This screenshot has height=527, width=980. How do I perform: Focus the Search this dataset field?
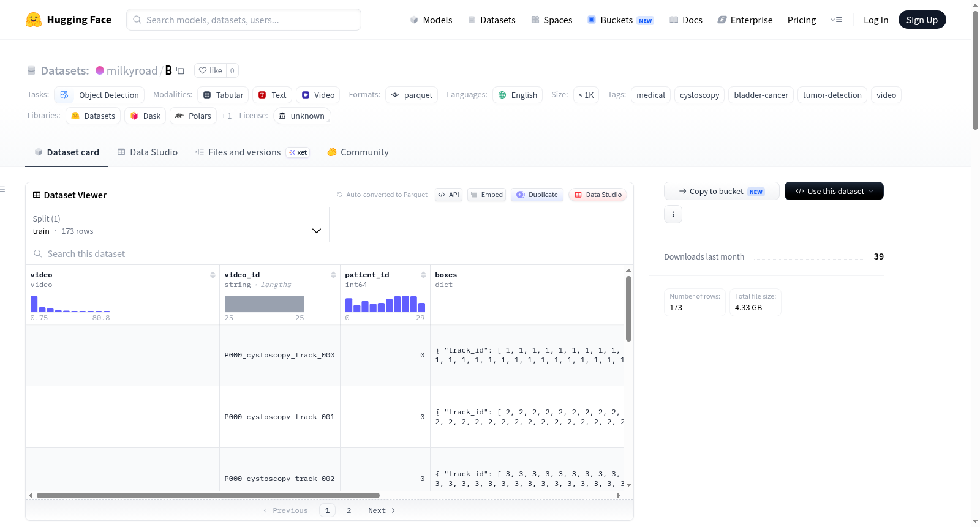[x=330, y=253]
